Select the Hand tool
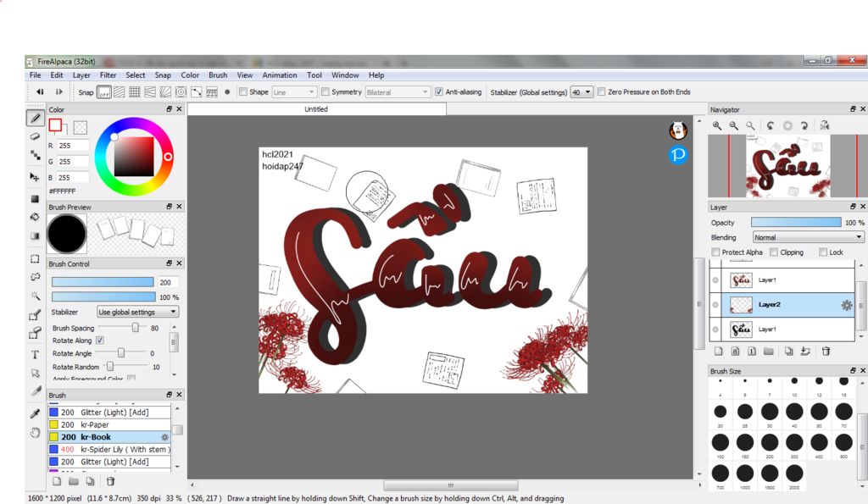The height and width of the screenshot is (504, 868). (x=35, y=433)
